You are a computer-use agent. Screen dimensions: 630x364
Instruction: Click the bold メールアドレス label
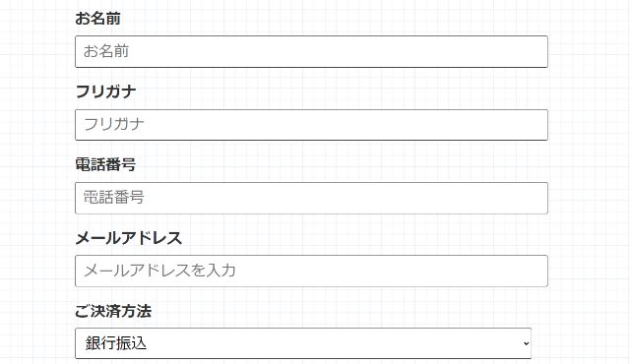[x=129, y=238]
